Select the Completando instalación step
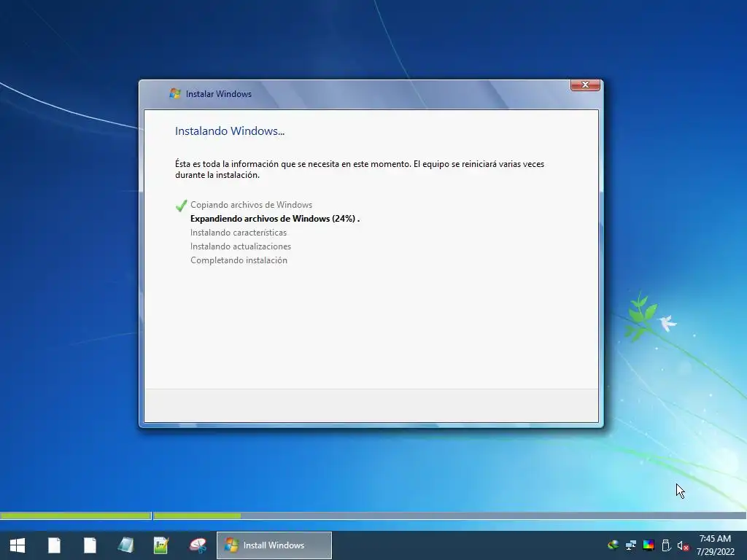The height and width of the screenshot is (560, 747). (239, 260)
